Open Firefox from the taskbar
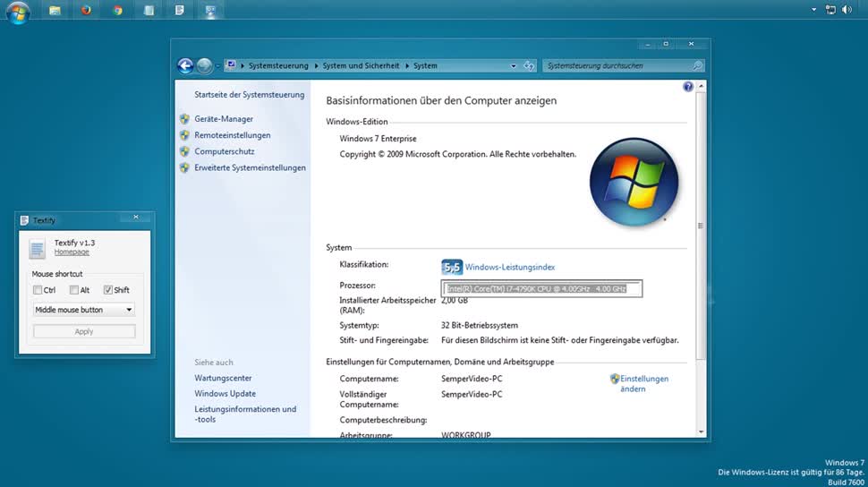Viewport: 868px width, 487px height. (x=86, y=11)
